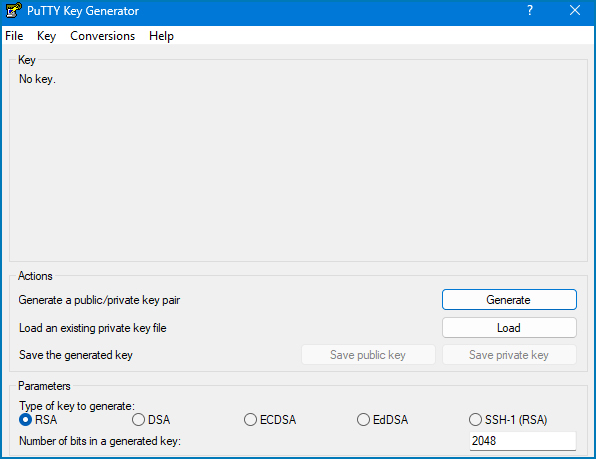Open the Conversions menu
Screen dimensions: 596x459
click(103, 36)
